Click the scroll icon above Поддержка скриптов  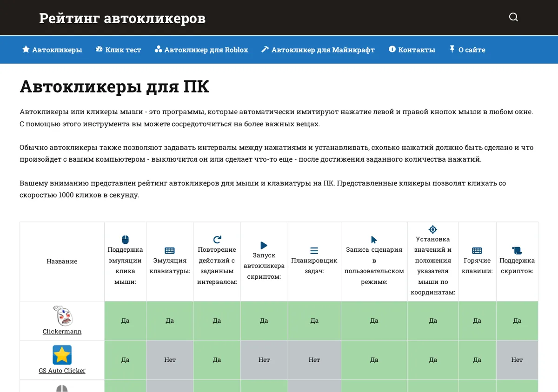tap(517, 250)
